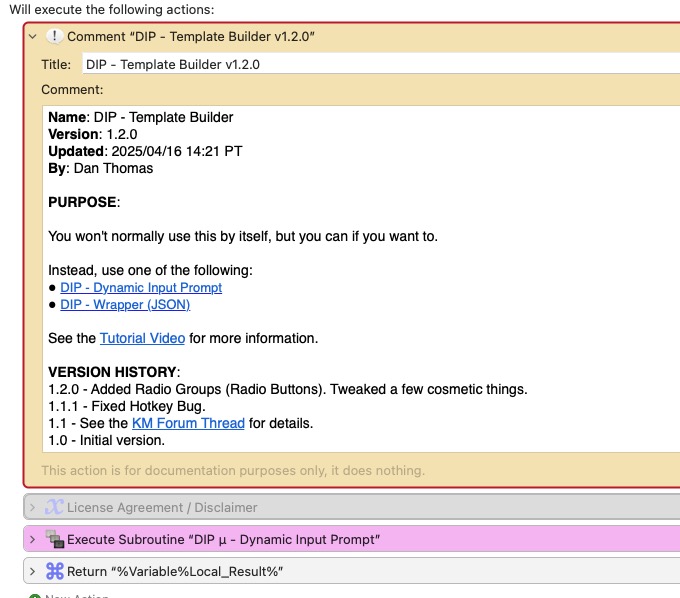Expand the Execute Subroutine action
Viewport: 680px width, 598px height.
pos(33,539)
